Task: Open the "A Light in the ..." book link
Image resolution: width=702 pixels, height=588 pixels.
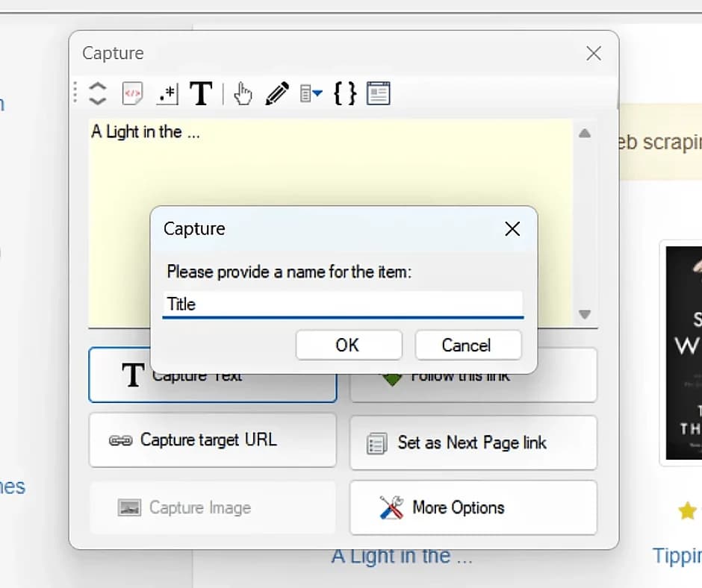Action: click(401, 557)
